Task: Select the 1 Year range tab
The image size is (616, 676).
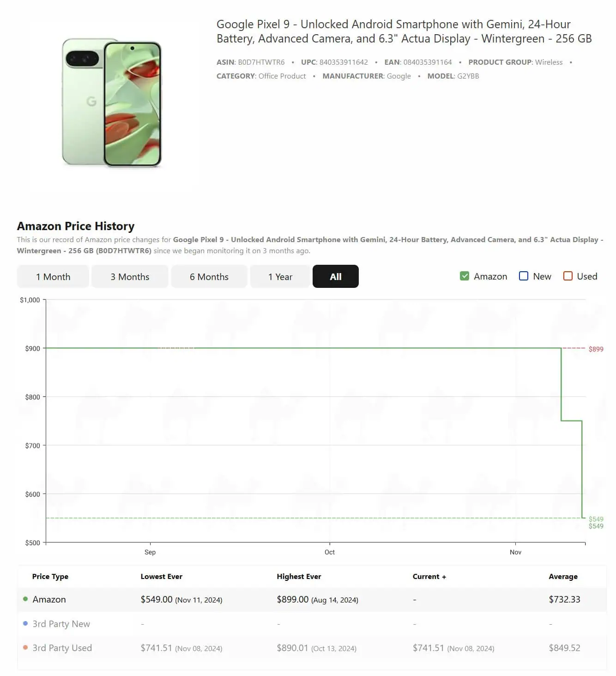Action: pyautogui.click(x=280, y=277)
